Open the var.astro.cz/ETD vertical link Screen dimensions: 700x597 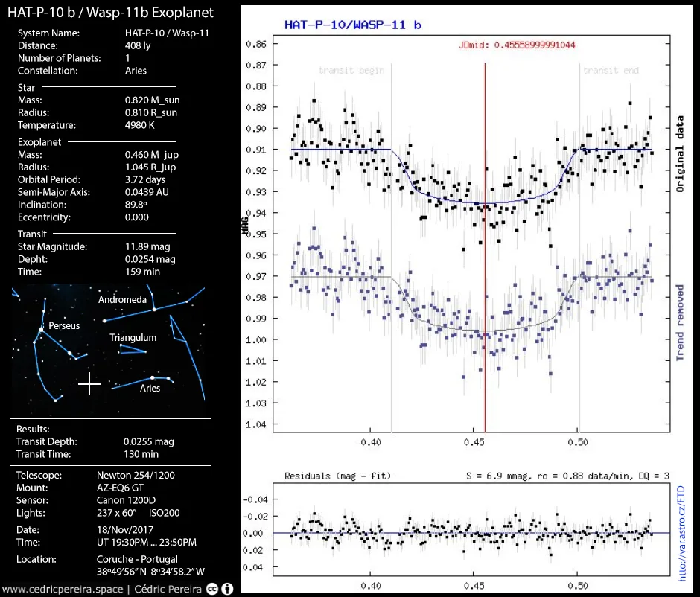coord(681,534)
